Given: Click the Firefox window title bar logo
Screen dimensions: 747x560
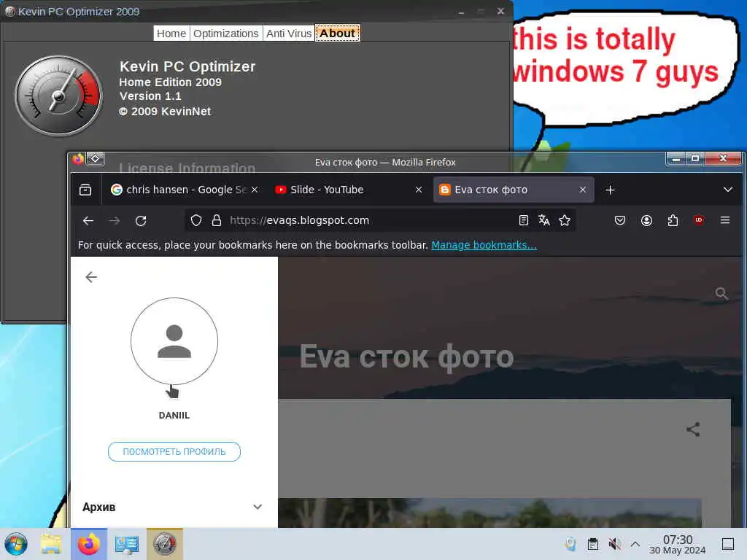Looking at the screenshot, I should point(78,158).
